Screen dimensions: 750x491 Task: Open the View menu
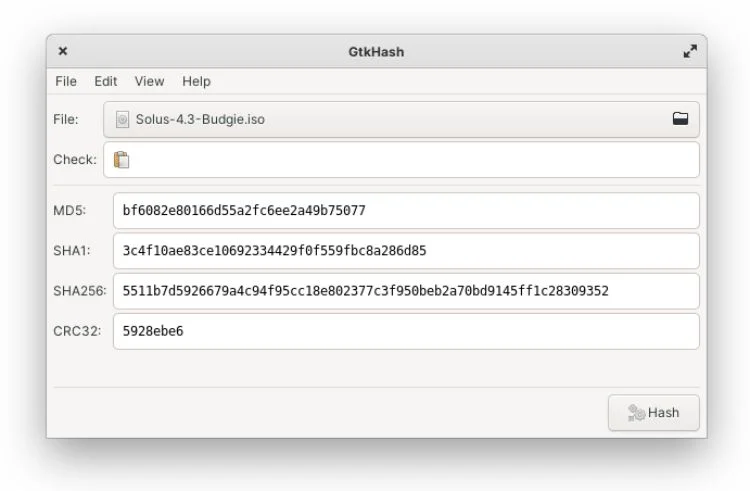click(x=149, y=81)
